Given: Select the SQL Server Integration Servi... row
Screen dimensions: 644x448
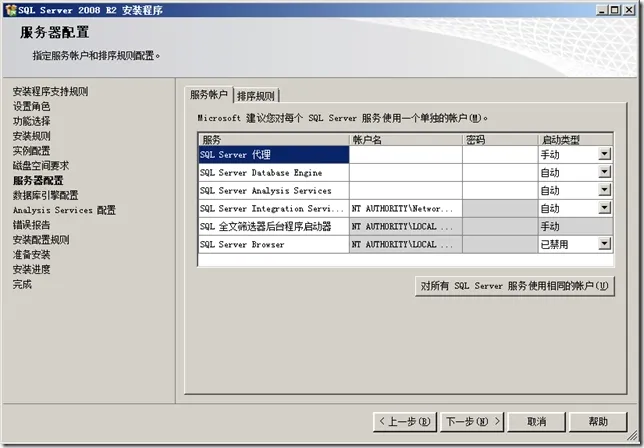Looking at the screenshot, I should 274,209.
